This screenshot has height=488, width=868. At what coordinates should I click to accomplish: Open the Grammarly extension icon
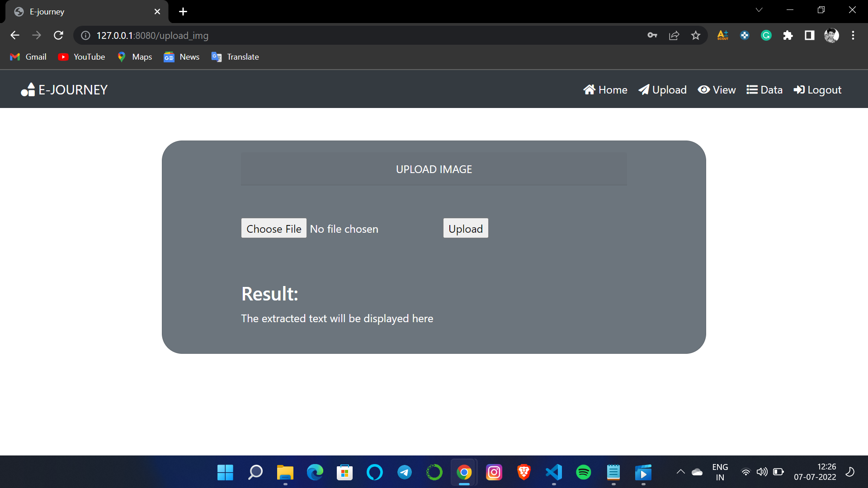(766, 35)
